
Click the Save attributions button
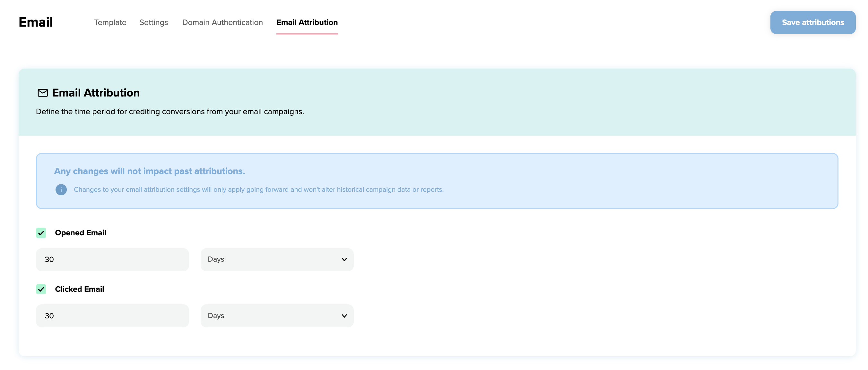click(x=813, y=22)
